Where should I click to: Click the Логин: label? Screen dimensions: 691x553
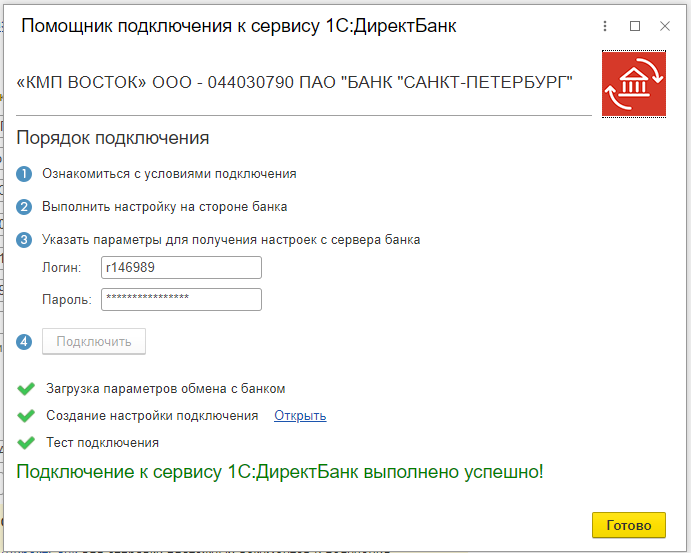[62, 267]
